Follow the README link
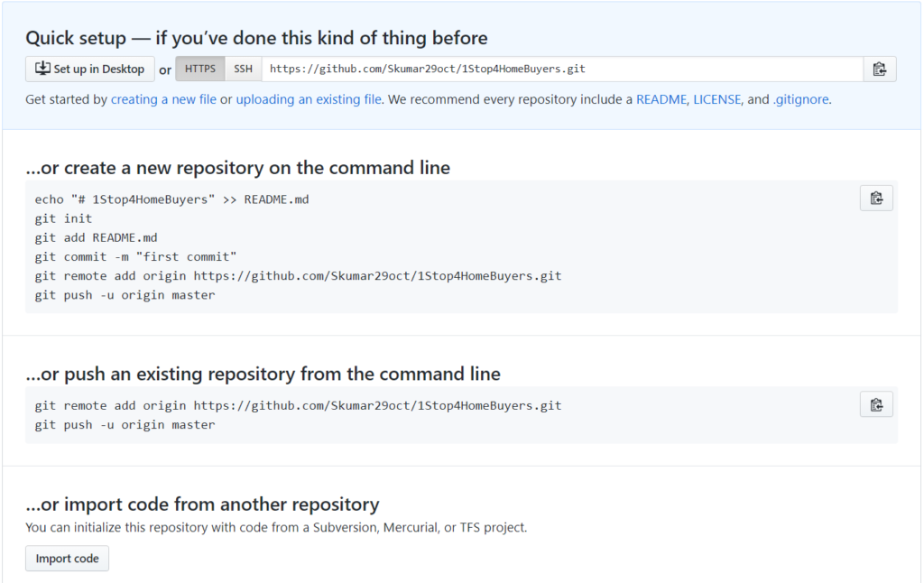 coord(661,99)
